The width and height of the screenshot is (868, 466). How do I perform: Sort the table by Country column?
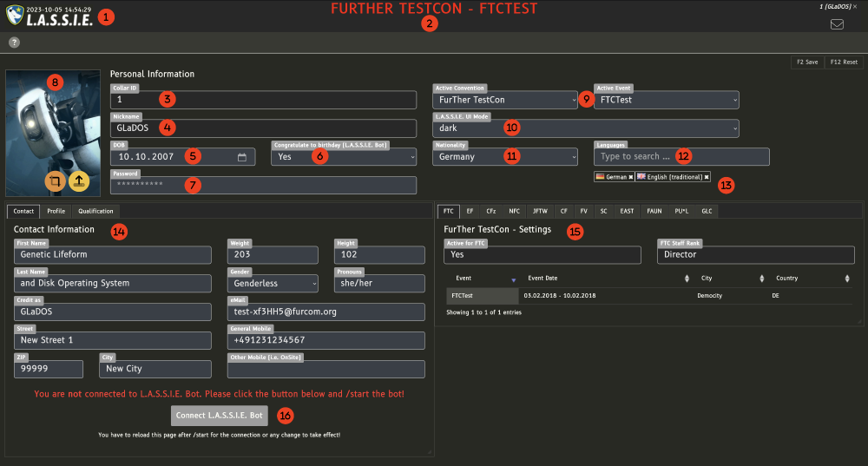point(847,279)
